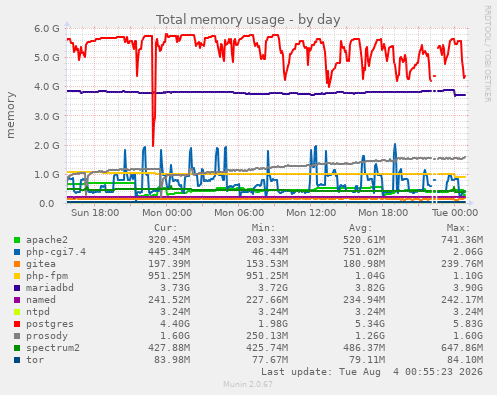This screenshot has width=497, height=395.
Task: Click the 'Min:' column header
Action: 263,228
